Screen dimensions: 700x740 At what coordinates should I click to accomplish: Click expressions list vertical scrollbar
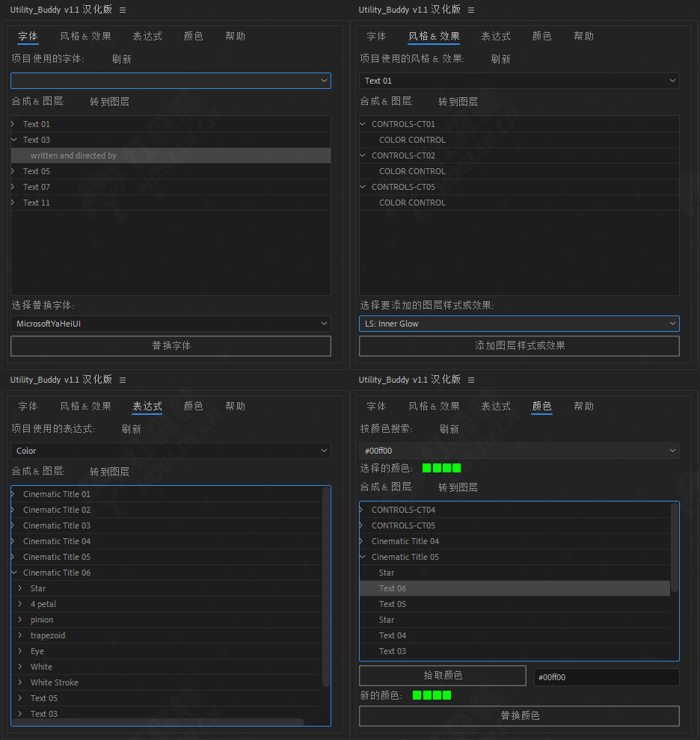(x=326, y=587)
